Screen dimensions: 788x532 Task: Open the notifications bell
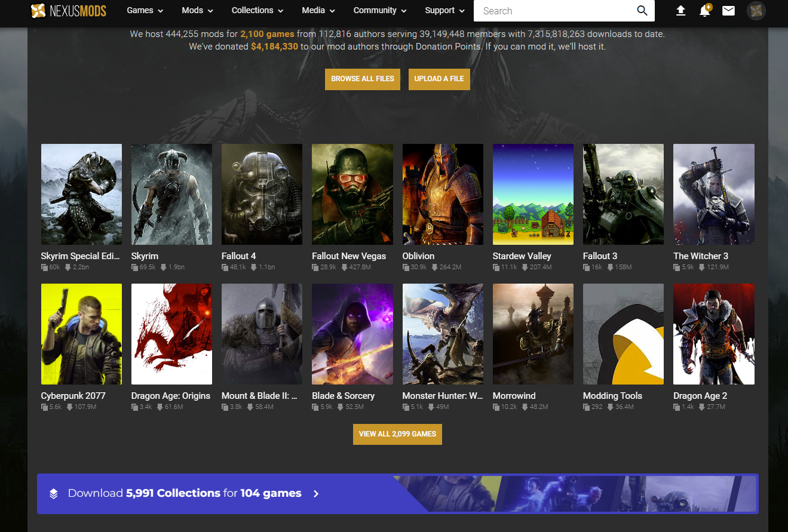coord(704,10)
